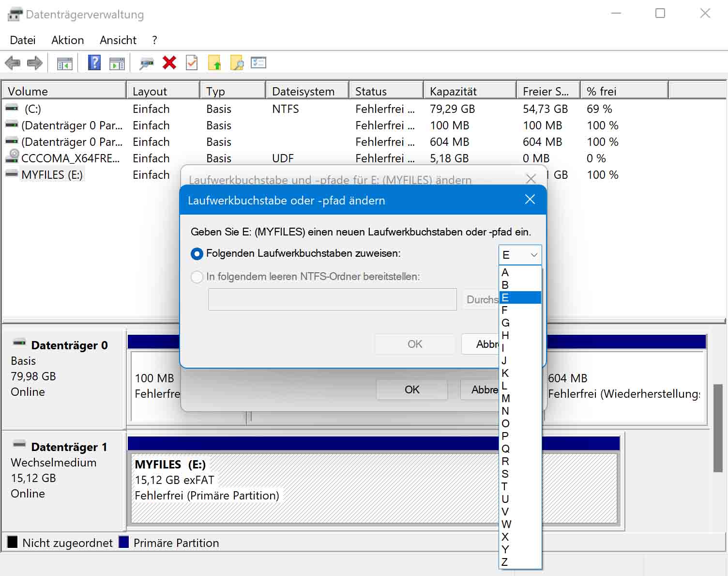
Task: Choose letter S in the dropdown list
Action: coord(520,474)
